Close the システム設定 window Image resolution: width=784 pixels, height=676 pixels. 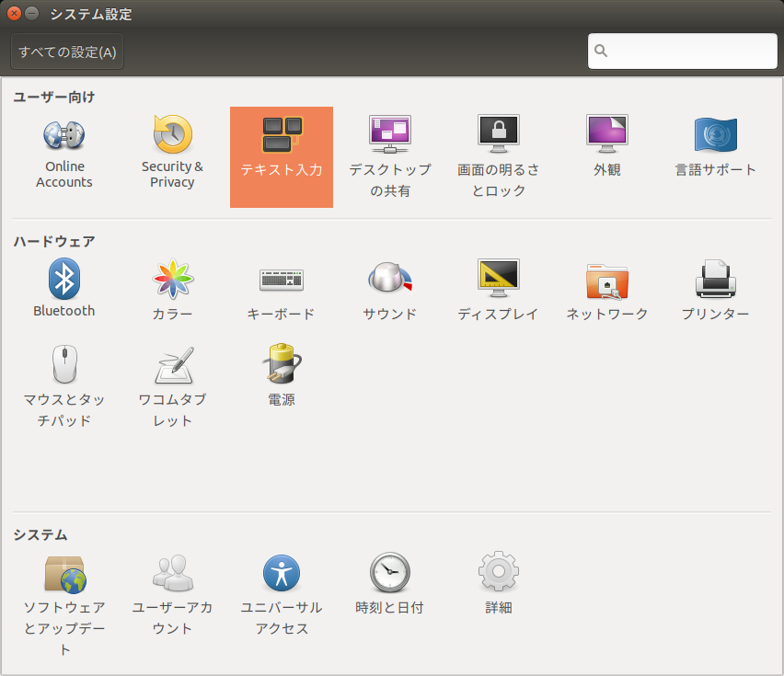(x=14, y=14)
